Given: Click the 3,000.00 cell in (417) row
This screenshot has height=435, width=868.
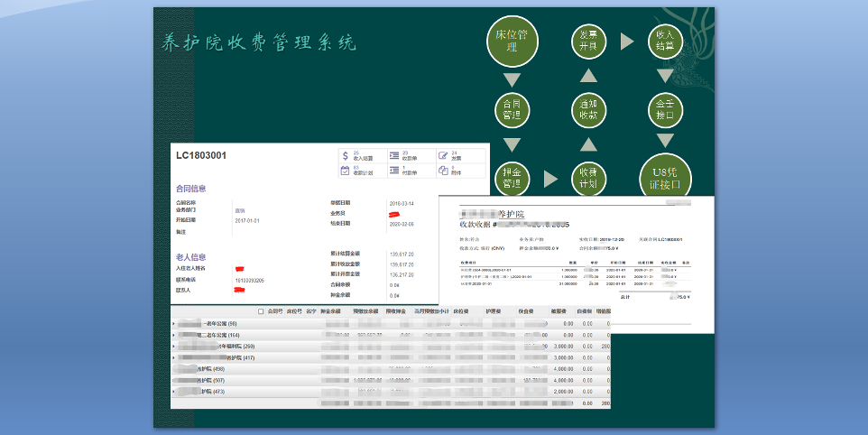Looking at the screenshot, I should (564, 358).
